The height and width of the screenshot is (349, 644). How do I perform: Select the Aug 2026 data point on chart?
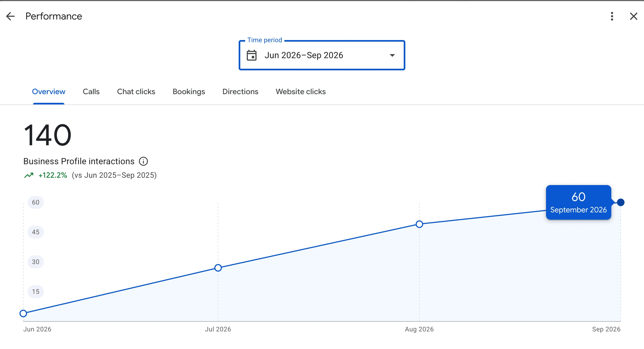pyautogui.click(x=419, y=224)
